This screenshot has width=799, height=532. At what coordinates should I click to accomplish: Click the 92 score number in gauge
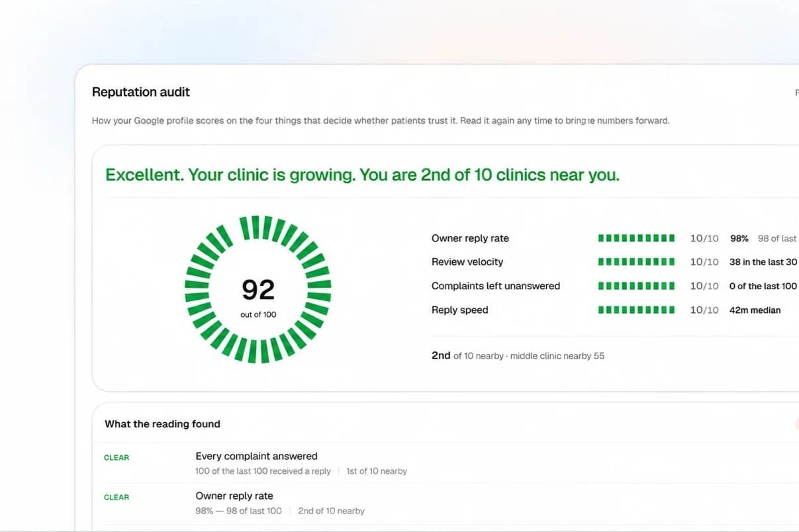point(258,290)
